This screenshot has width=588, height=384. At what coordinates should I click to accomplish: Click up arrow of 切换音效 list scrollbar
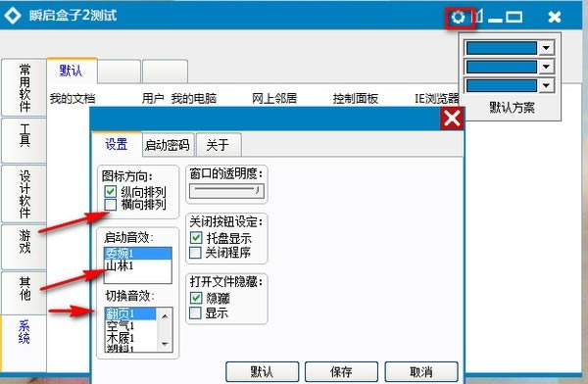[165, 316]
